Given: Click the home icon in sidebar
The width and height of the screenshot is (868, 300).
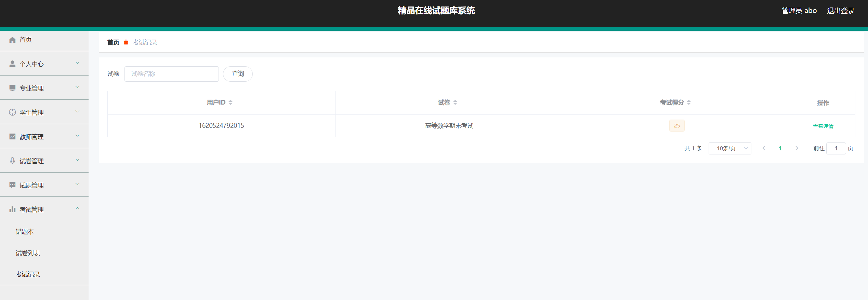Looking at the screenshot, I should coord(12,40).
